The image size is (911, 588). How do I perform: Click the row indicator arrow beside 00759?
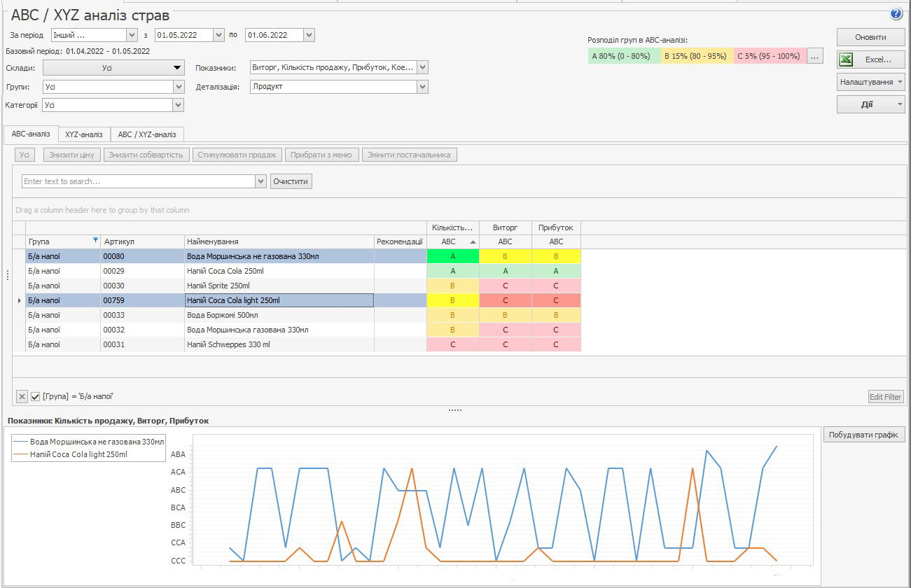(19, 300)
